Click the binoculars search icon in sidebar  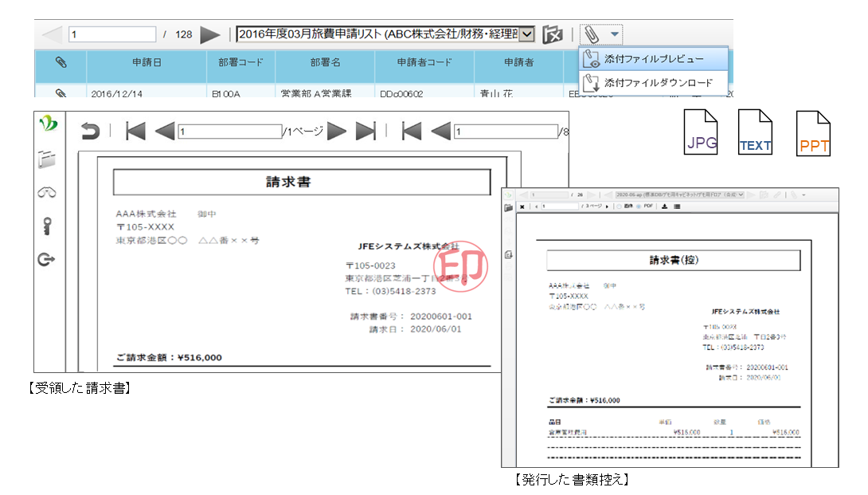coord(47,193)
